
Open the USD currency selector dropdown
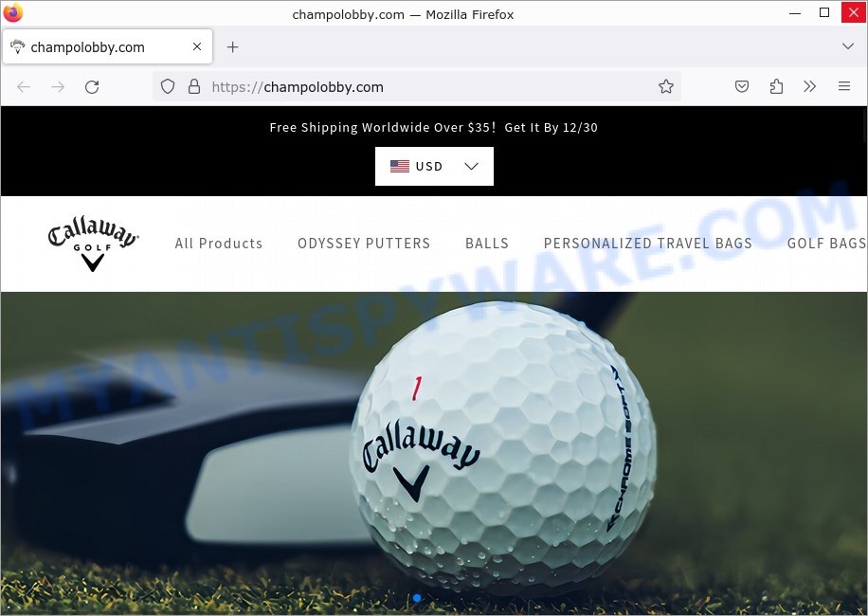(x=434, y=166)
